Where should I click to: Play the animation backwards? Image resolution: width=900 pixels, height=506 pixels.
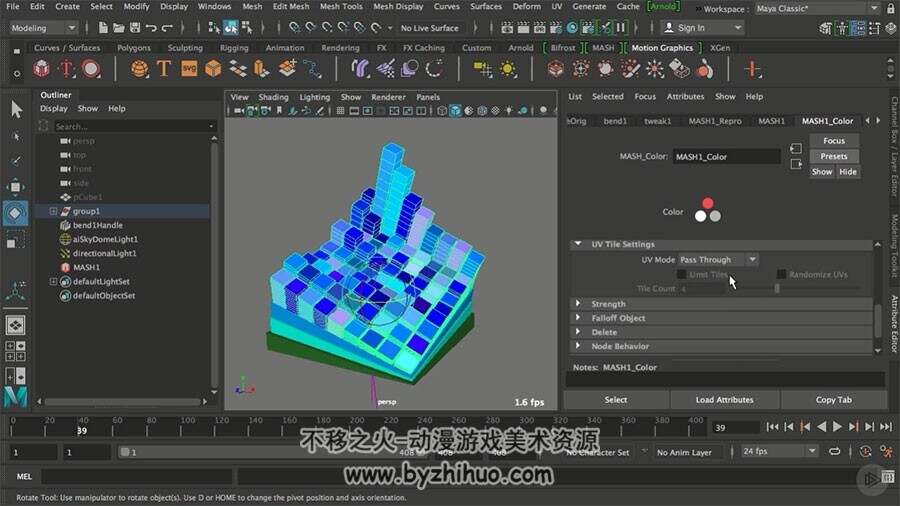coord(821,426)
